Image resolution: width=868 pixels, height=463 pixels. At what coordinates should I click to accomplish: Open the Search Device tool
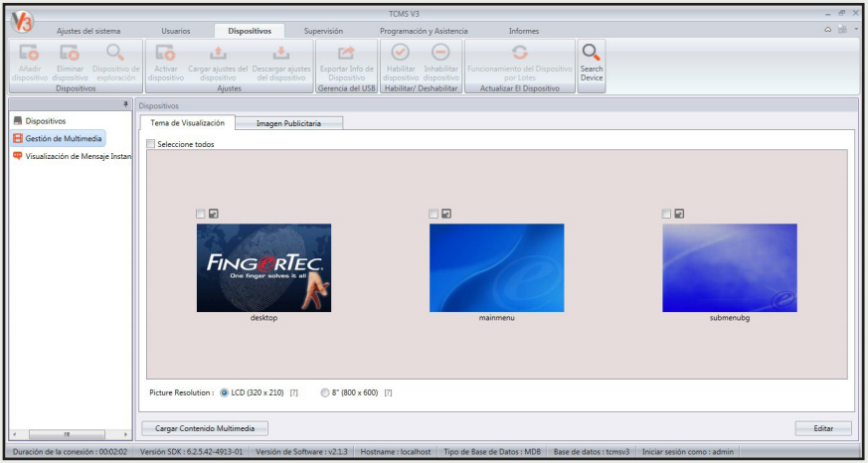pyautogui.click(x=592, y=62)
